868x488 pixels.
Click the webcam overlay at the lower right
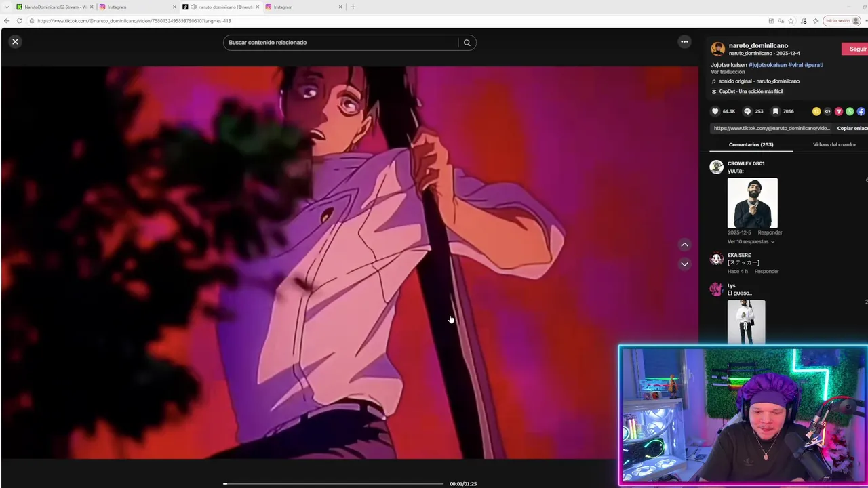tap(743, 415)
